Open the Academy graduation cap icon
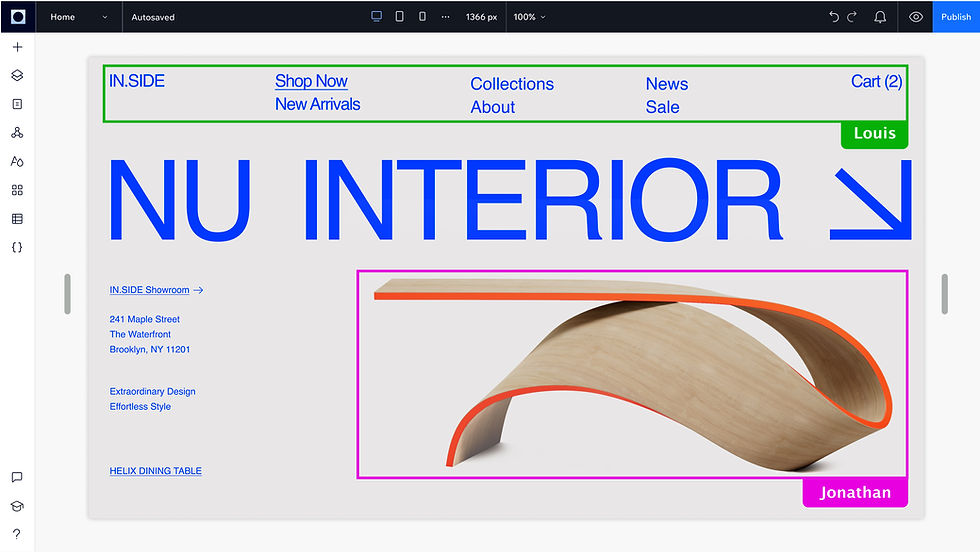Screen dimensions: 980x552 [18, 506]
